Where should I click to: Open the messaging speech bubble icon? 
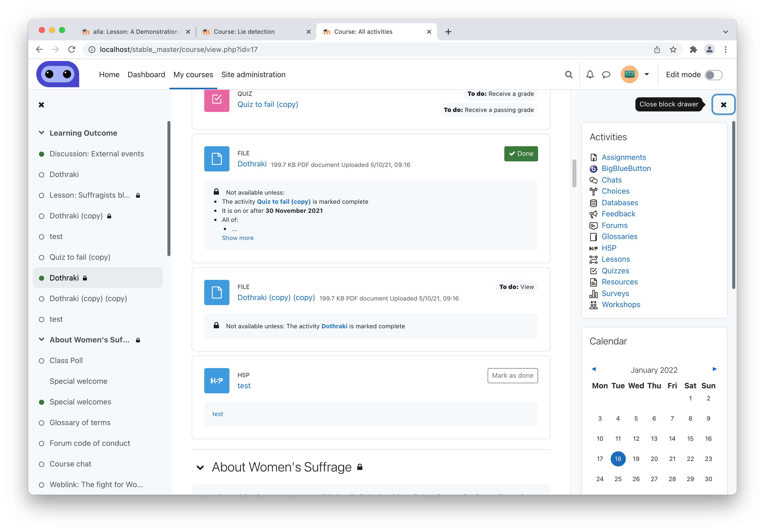tap(606, 75)
